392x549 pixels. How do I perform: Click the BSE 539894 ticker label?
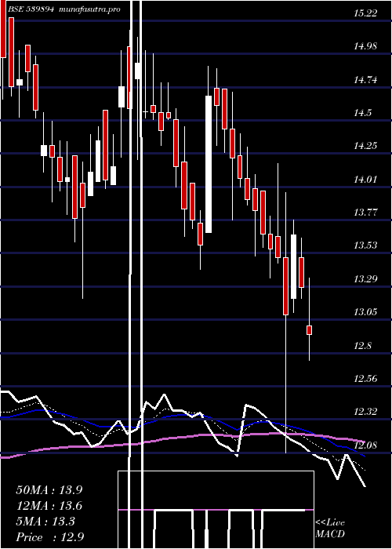click(x=31, y=9)
